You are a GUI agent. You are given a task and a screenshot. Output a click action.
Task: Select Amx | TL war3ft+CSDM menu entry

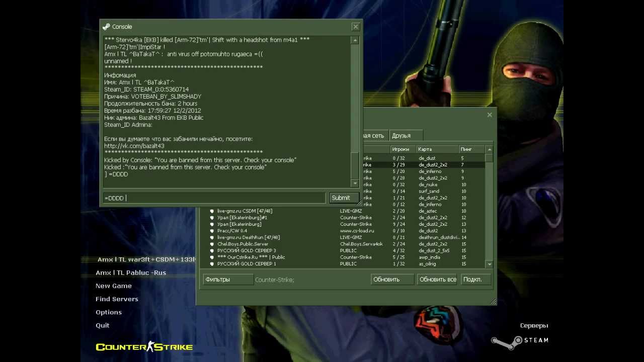click(x=146, y=259)
